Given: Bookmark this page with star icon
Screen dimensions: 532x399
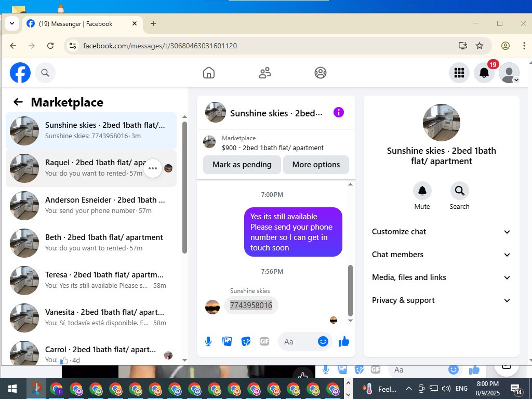Looking at the screenshot, I should (480, 46).
